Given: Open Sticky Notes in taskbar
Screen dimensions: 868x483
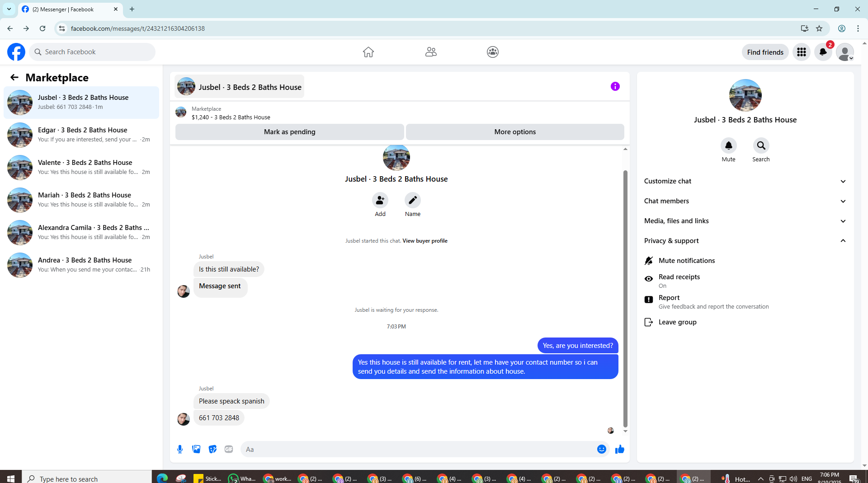Looking at the screenshot, I should (x=208, y=478).
